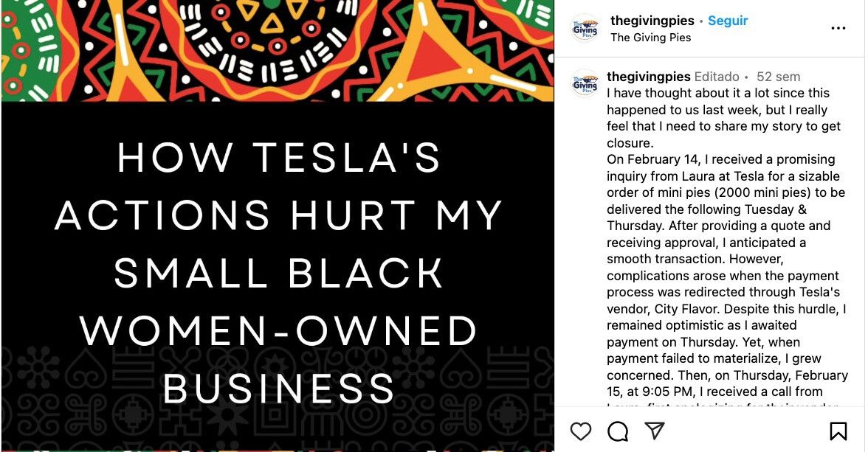Click the "HOW TESLA'S" headline line in the image
The width and height of the screenshot is (868, 452).
pyautogui.click(x=278, y=158)
